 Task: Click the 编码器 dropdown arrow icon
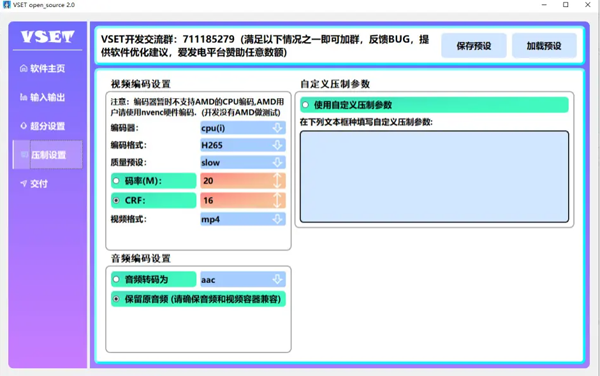(277, 128)
